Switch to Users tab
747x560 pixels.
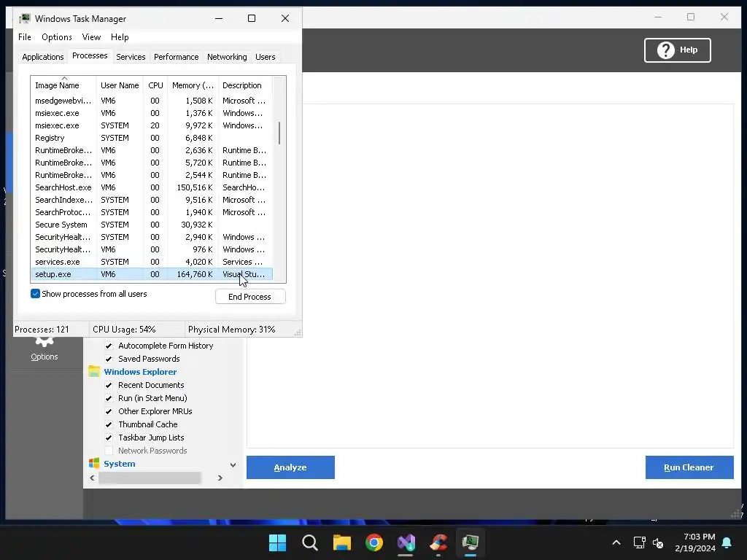point(266,57)
